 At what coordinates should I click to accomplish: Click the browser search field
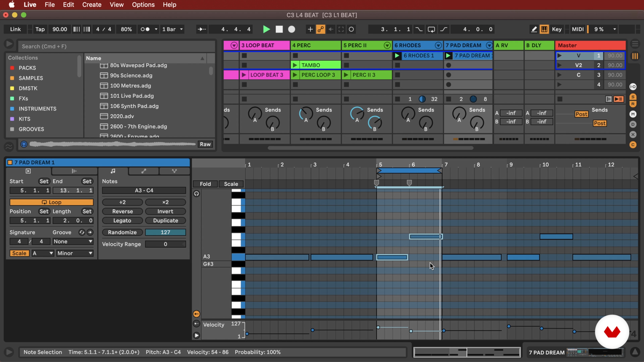click(x=117, y=46)
